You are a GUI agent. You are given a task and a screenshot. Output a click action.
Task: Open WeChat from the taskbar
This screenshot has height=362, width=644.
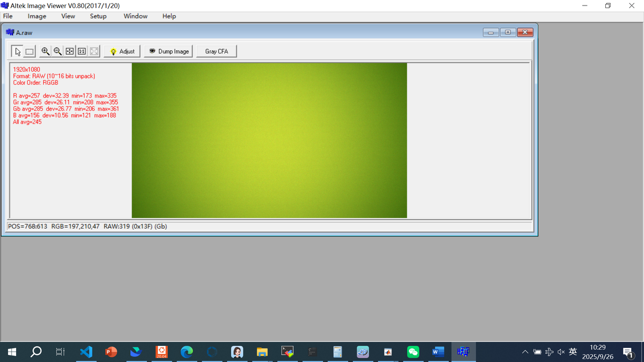(413, 351)
